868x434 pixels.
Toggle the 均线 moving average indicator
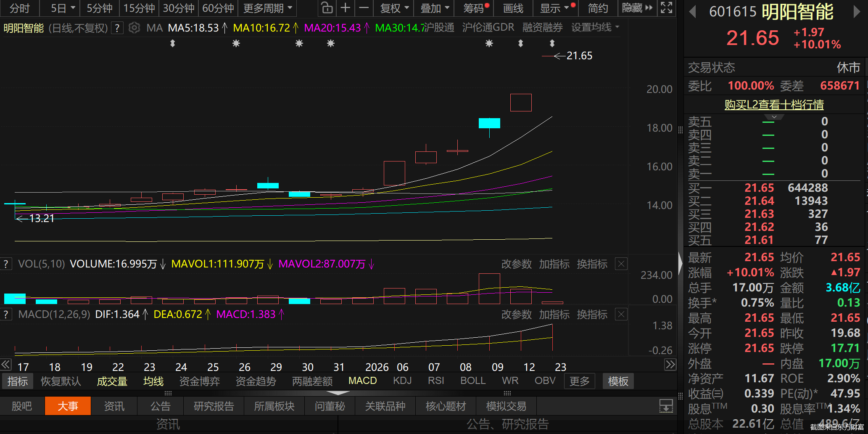pyautogui.click(x=153, y=381)
